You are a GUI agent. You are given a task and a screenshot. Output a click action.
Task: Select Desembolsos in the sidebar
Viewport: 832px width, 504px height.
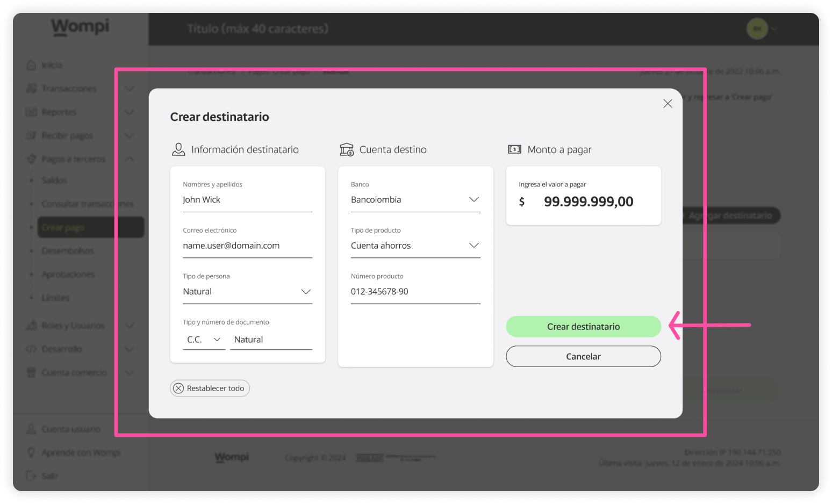pos(68,251)
